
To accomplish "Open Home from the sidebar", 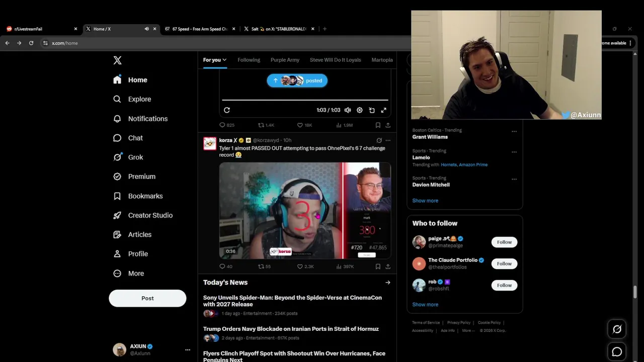I will click(131, 80).
